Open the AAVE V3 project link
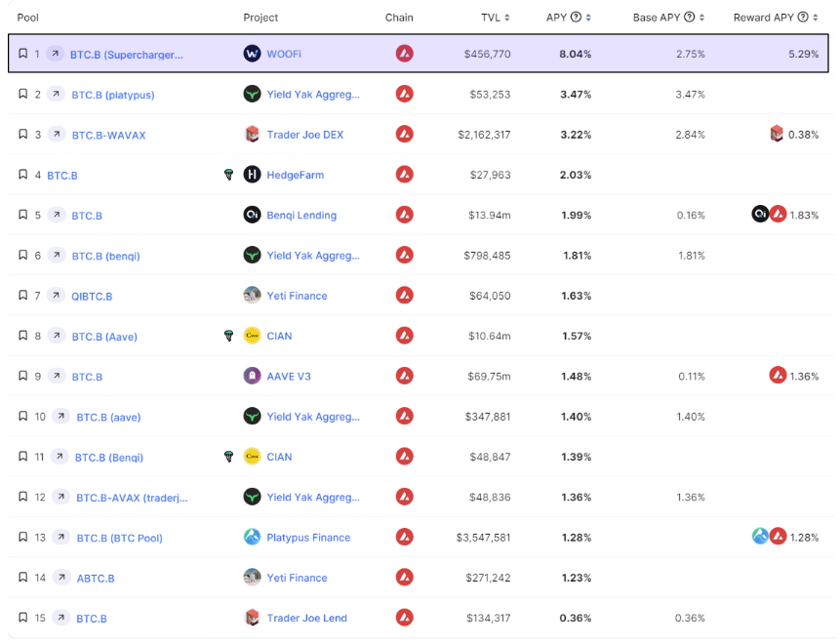This screenshot has width=840, height=644. [289, 377]
